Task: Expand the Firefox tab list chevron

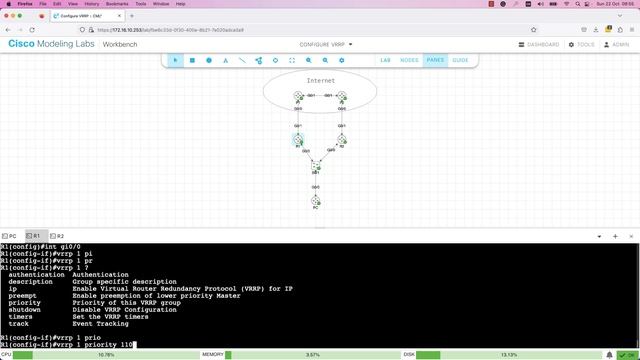Action: pyautogui.click(x=620, y=16)
